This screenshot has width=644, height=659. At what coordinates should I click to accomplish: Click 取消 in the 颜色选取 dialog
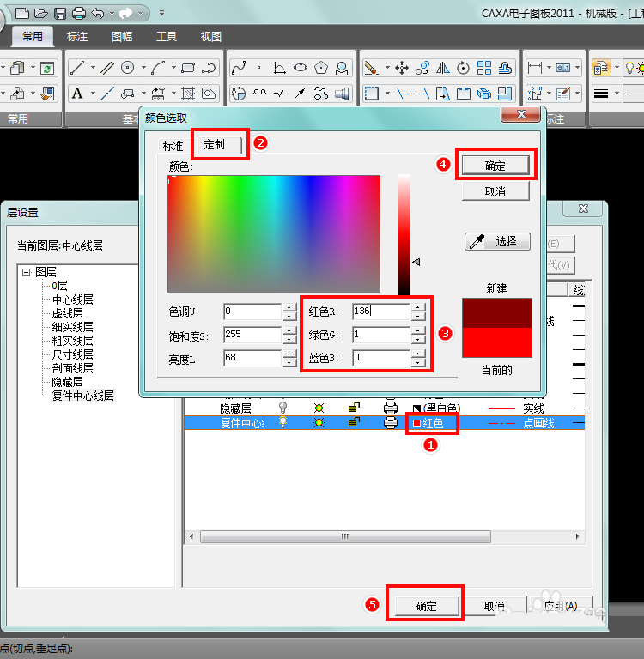(495, 191)
